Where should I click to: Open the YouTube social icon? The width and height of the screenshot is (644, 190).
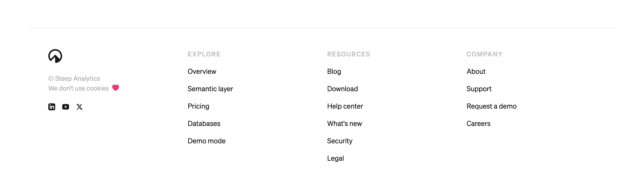[x=65, y=107]
